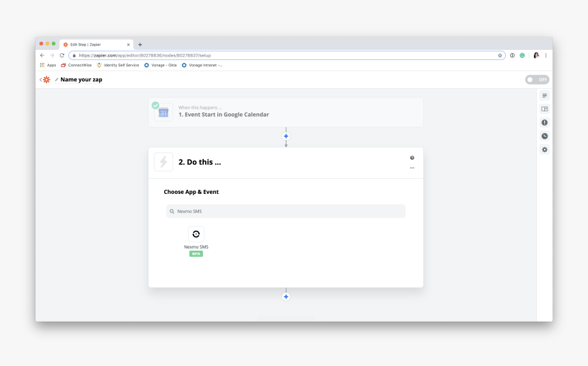
Task: Open the ConnectWise bookmark
Action: coord(76,65)
